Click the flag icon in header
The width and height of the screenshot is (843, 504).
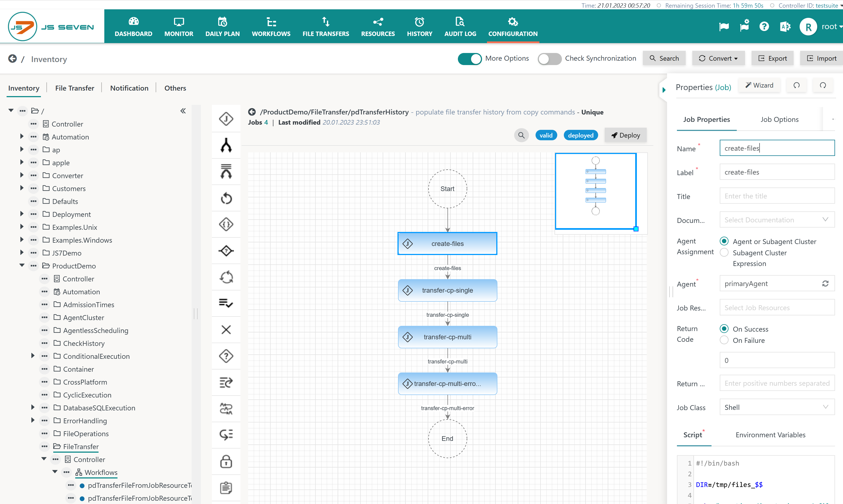coord(724,27)
